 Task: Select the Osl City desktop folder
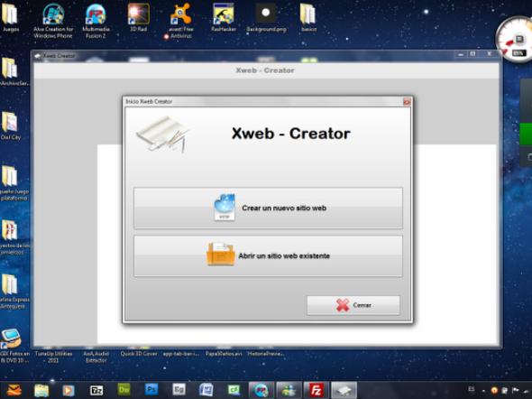pos(11,125)
